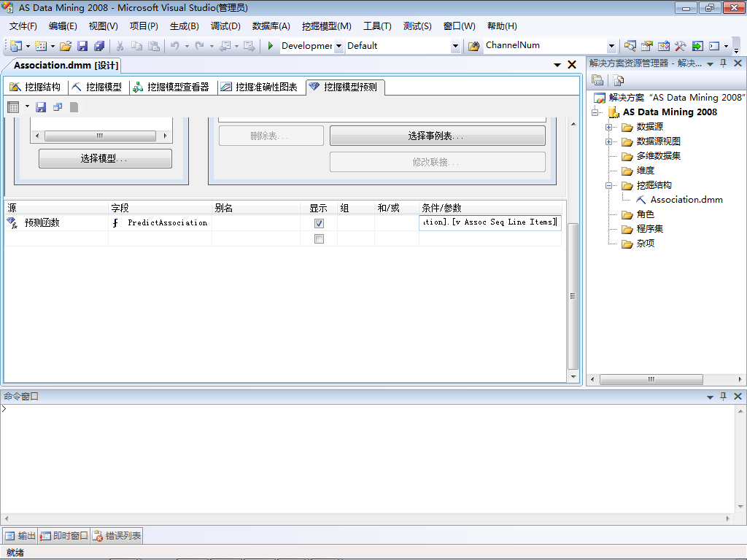Click the Toolbox hammer and wrench icon
747x560 pixels.
click(x=681, y=46)
